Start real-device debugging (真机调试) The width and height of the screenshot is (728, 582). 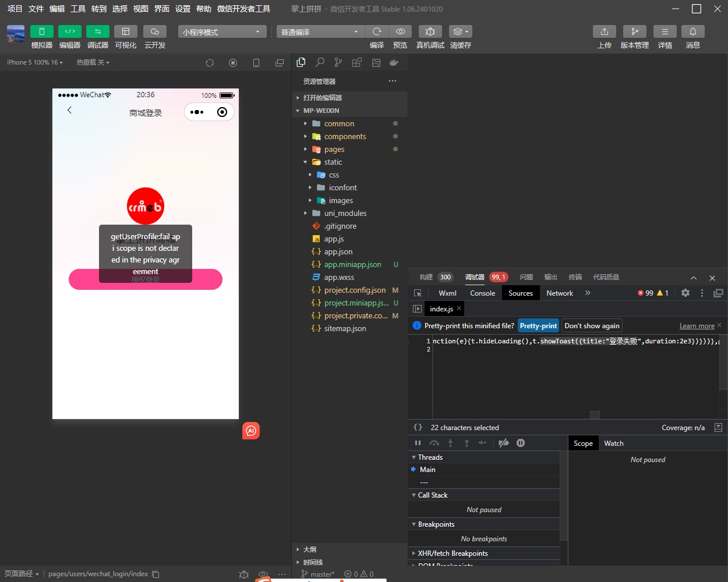click(x=430, y=31)
